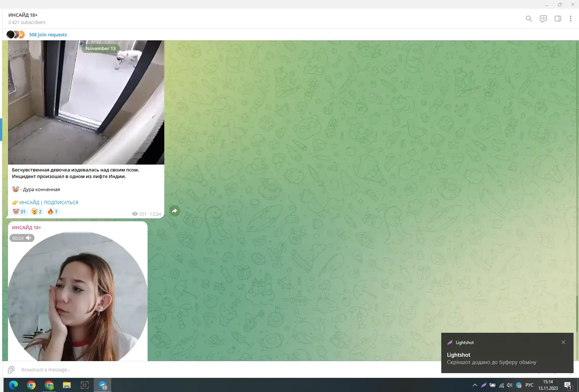Click the 2 421 subscribers text

[x=27, y=22]
